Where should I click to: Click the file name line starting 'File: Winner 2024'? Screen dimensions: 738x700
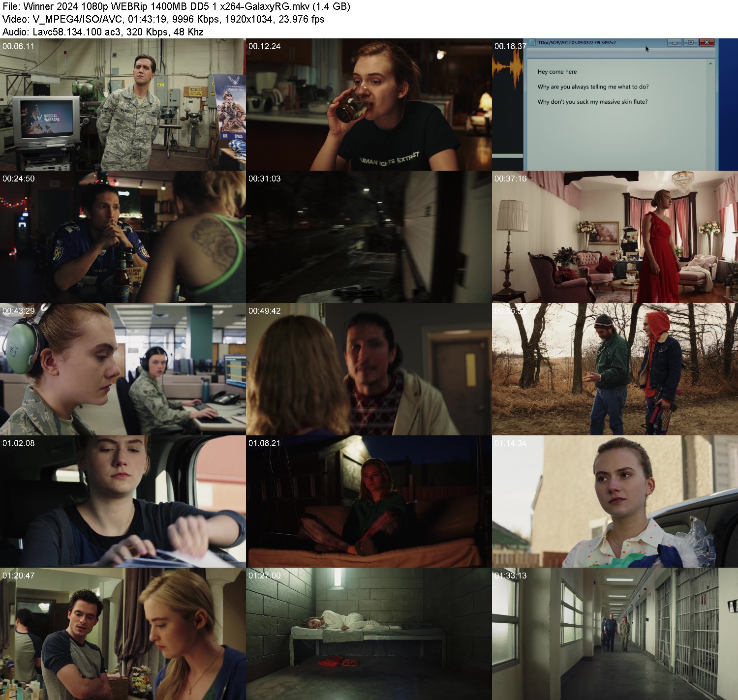[176, 6]
